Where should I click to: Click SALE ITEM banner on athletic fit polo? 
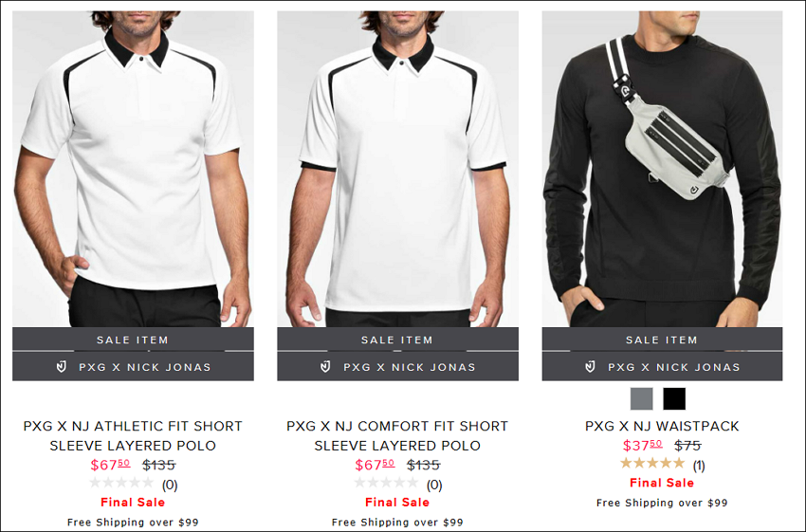[133, 339]
